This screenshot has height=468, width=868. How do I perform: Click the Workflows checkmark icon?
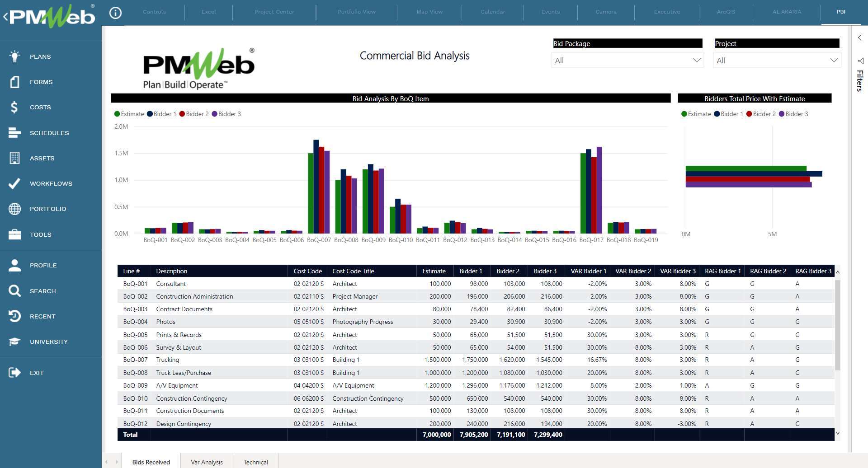pyautogui.click(x=14, y=183)
